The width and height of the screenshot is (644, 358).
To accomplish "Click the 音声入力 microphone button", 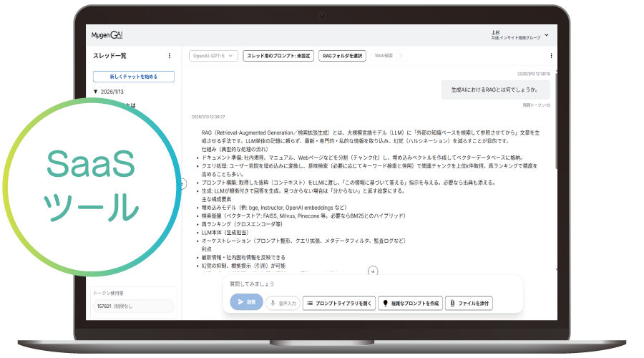I will click(x=283, y=304).
